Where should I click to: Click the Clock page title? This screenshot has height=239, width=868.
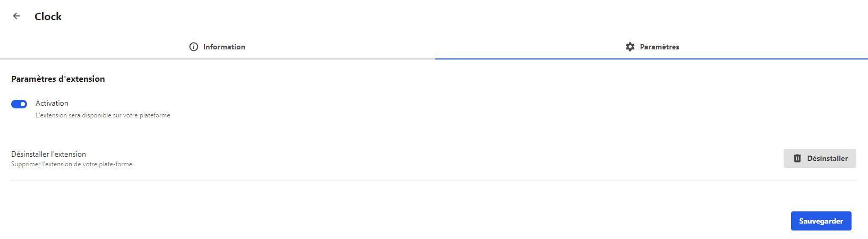[48, 16]
